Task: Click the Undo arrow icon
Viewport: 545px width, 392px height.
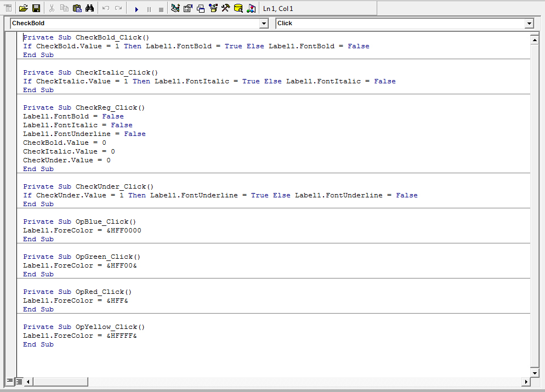Action: click(x=106, y=8)
